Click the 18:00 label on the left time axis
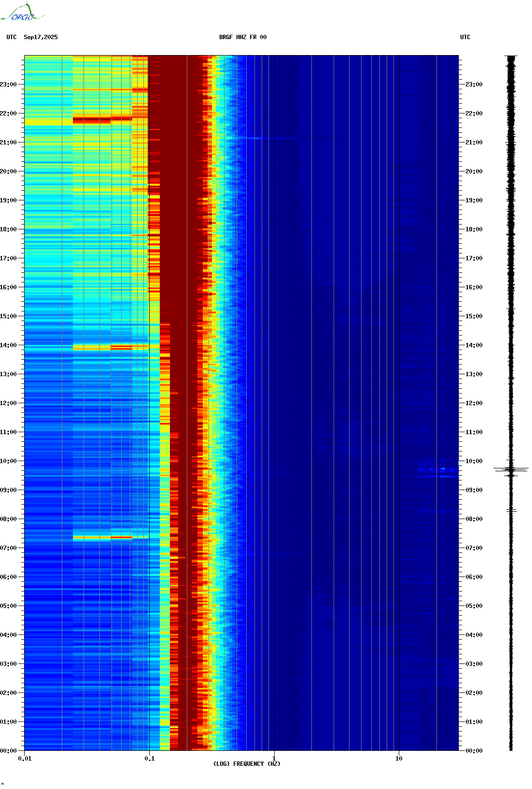532x789 pixels. 8,229
